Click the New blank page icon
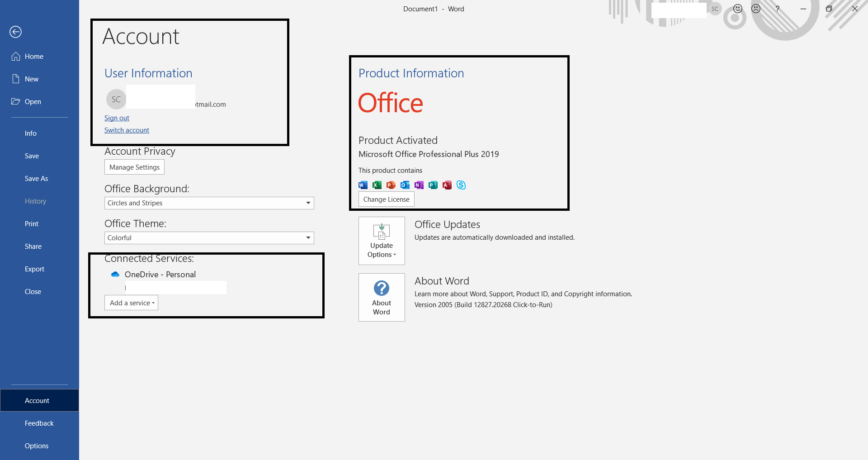868x460 pixels. point(16,79)
